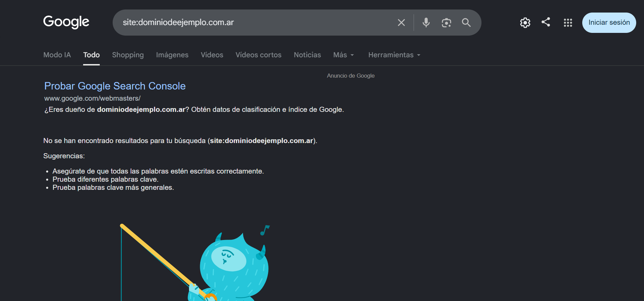
Task: Go to Imágenes tab
Action: pos(172,55)
